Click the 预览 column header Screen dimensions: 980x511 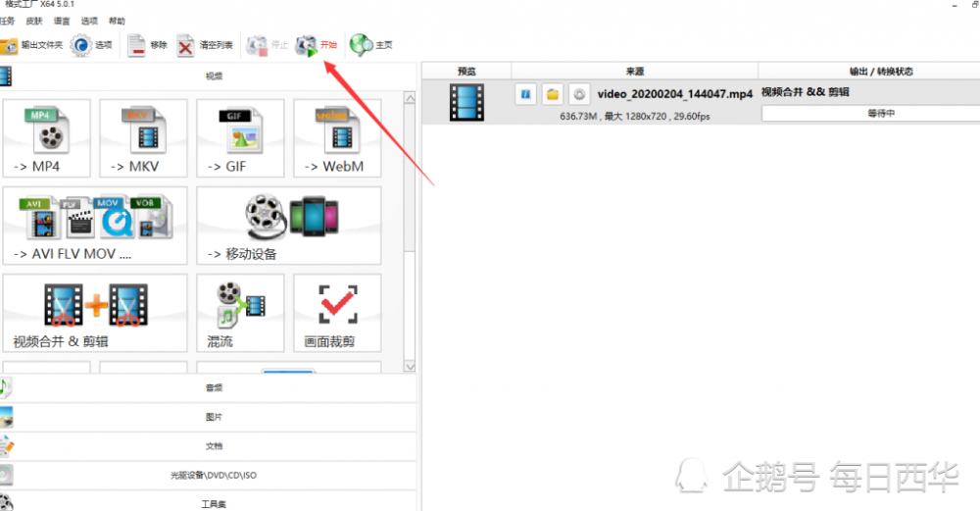(x=466, y=72)
